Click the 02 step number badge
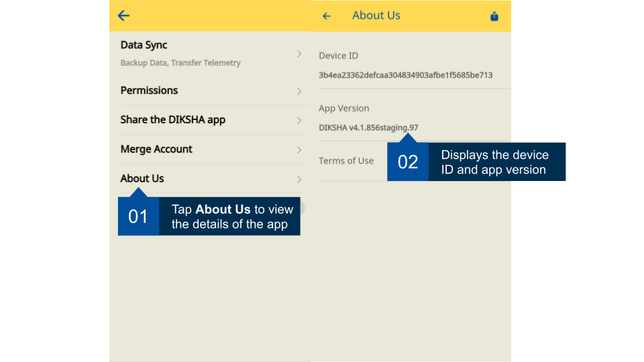644x362 pixels. [x=408, y=162]
